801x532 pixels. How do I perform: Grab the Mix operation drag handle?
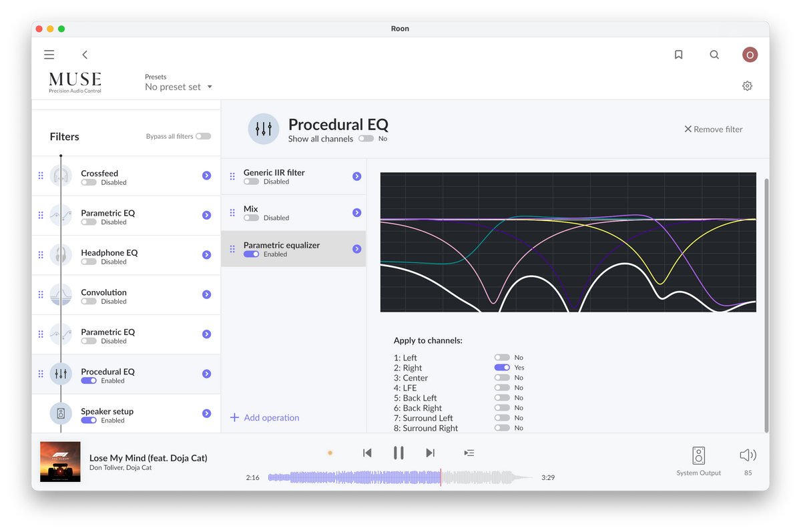coord(232,213)
